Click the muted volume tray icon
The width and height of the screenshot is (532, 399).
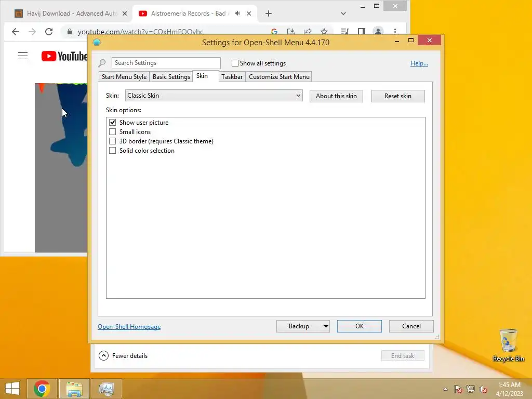pos(483,389)
